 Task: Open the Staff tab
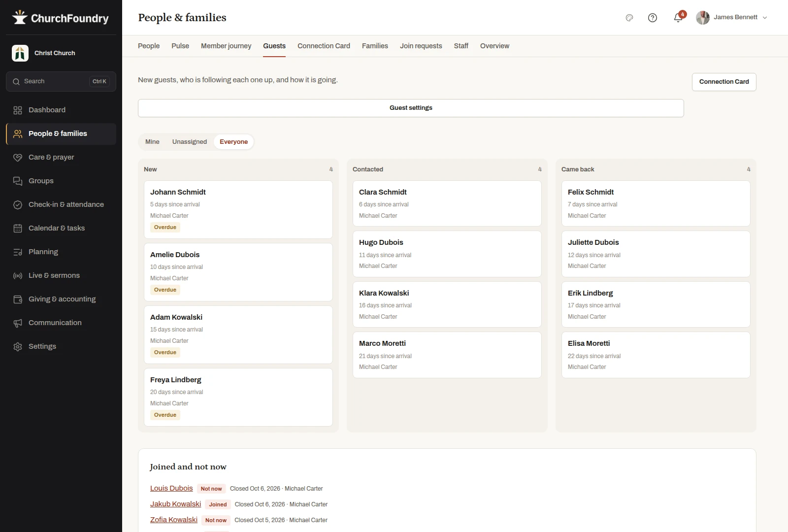pyautogui.click(x=461, y=46)
